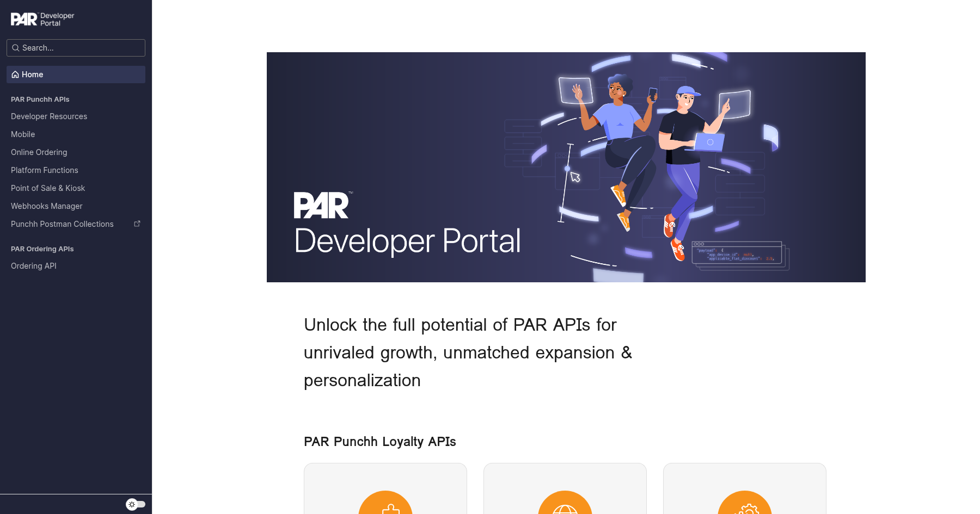Click the PAR Punchh Loyalty APIs heading
Screen dimensions: 980x514
coord(380,442)
